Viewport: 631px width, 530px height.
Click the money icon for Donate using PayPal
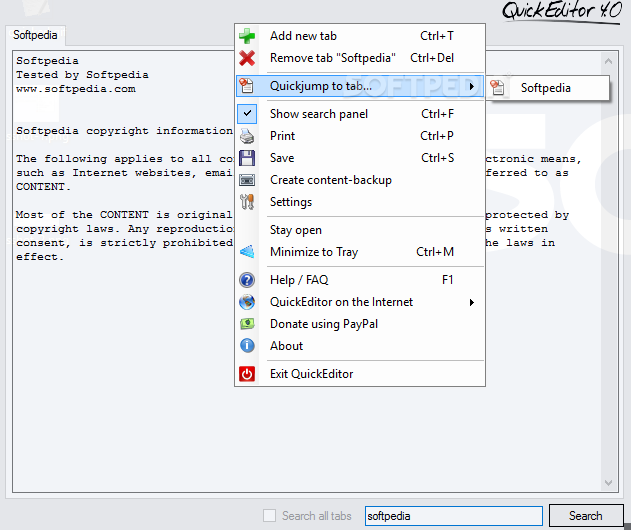247,324
